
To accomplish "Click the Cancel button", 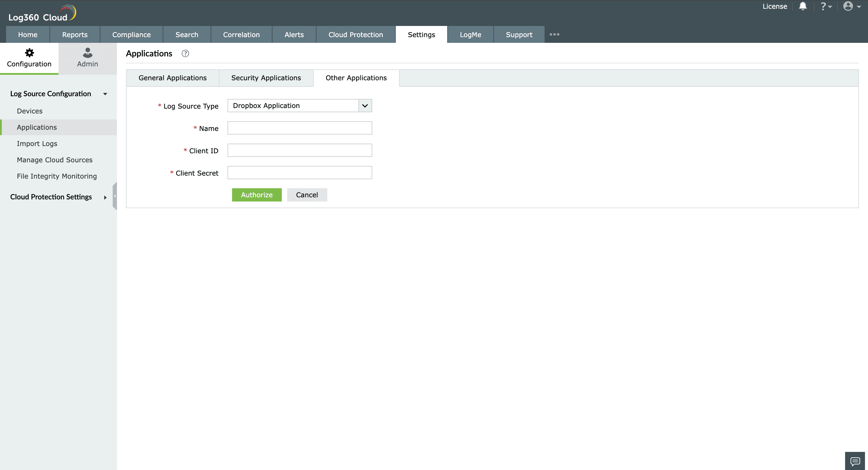I will (x=307, y=195).
